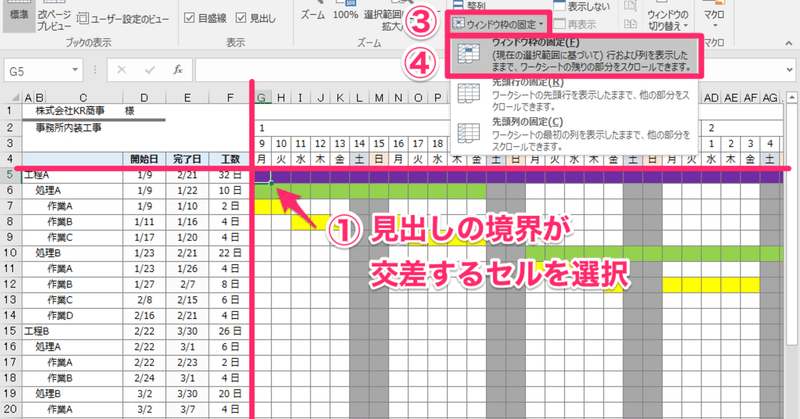Open the Name Box dropdown arrow
Image resolution: width=800 pixels, height=419 pixels.
tap(75, 70)
